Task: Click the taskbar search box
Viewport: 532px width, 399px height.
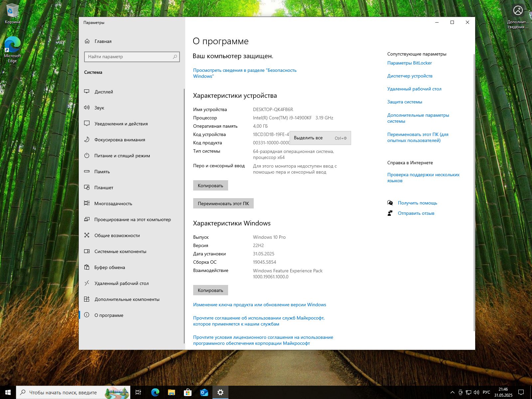Action: pyautogui.click(x=73, y=392)
